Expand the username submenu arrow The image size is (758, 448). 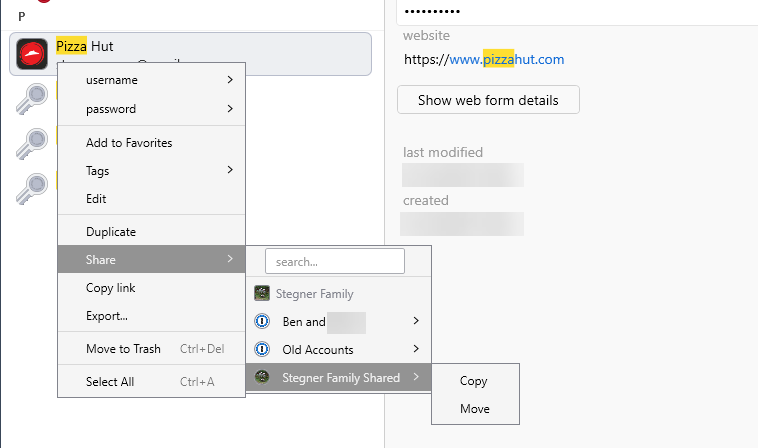pos(230,79)
